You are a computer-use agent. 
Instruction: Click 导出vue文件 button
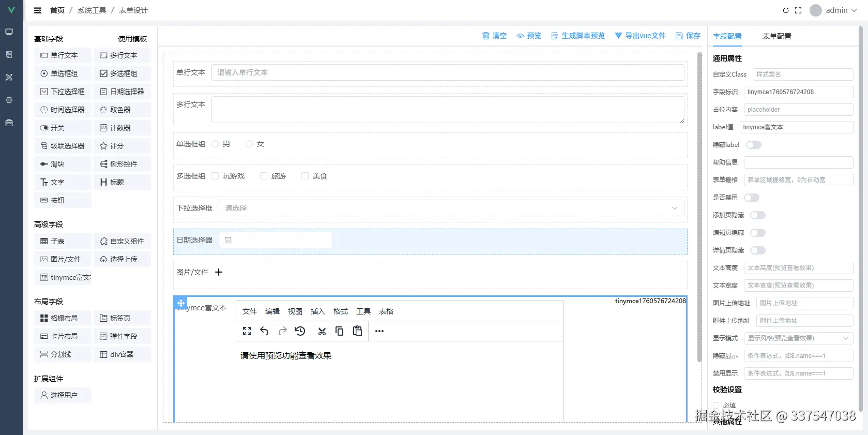coord(640,36)
